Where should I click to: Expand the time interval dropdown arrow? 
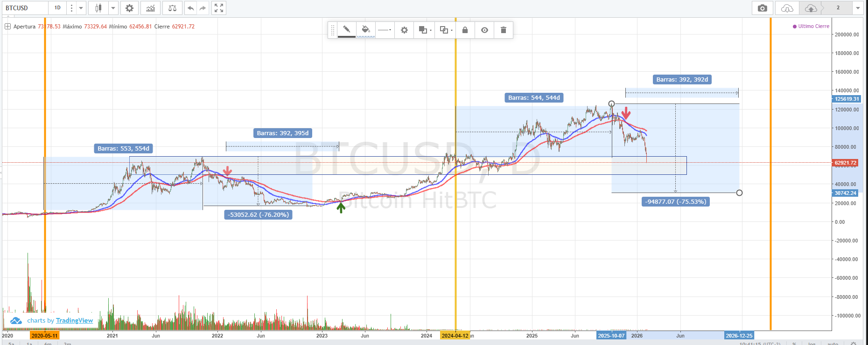[x=81, y=8]
